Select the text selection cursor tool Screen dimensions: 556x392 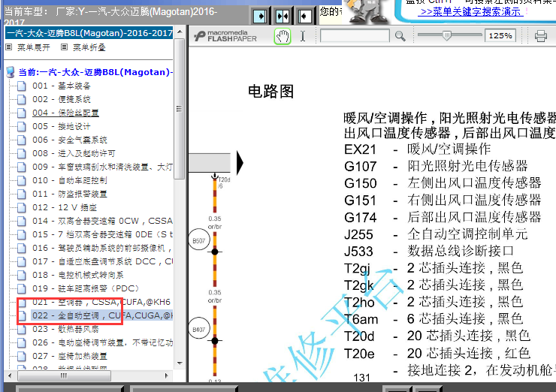pos(303,36)
